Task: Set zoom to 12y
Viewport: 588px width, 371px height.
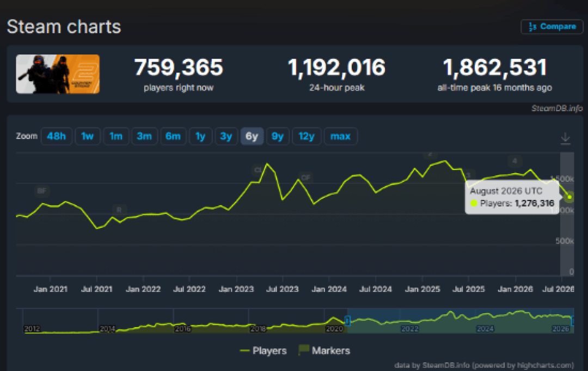Action: 307,136
